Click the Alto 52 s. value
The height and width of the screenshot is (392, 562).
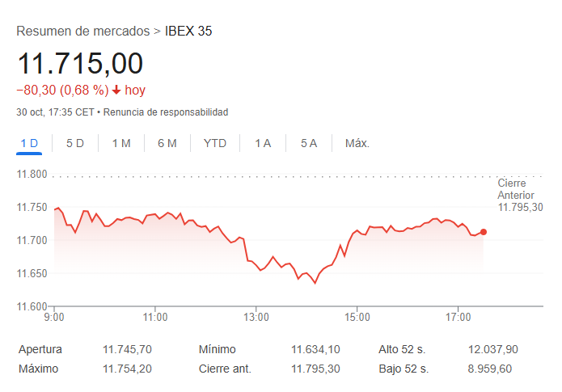click(x=493, y=349)
